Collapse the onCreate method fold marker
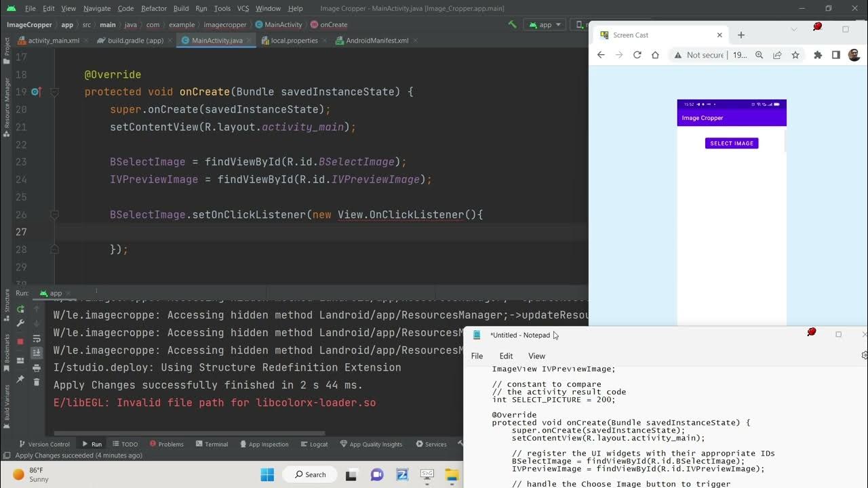 coord(55,92)
